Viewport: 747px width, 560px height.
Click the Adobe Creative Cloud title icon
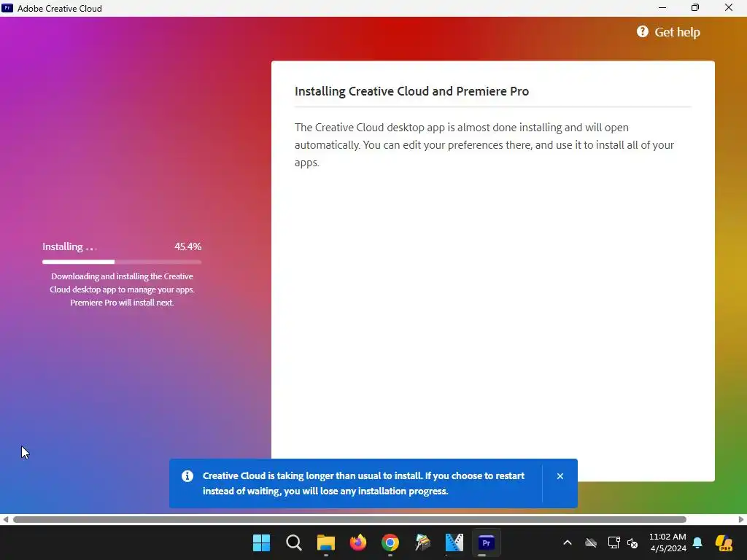(7, 8)
